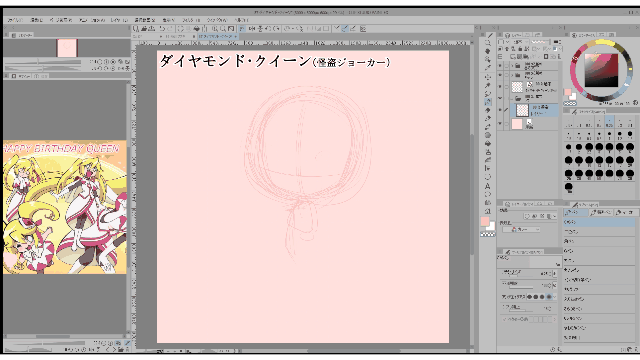Open the Help menu

pos(241,20)
